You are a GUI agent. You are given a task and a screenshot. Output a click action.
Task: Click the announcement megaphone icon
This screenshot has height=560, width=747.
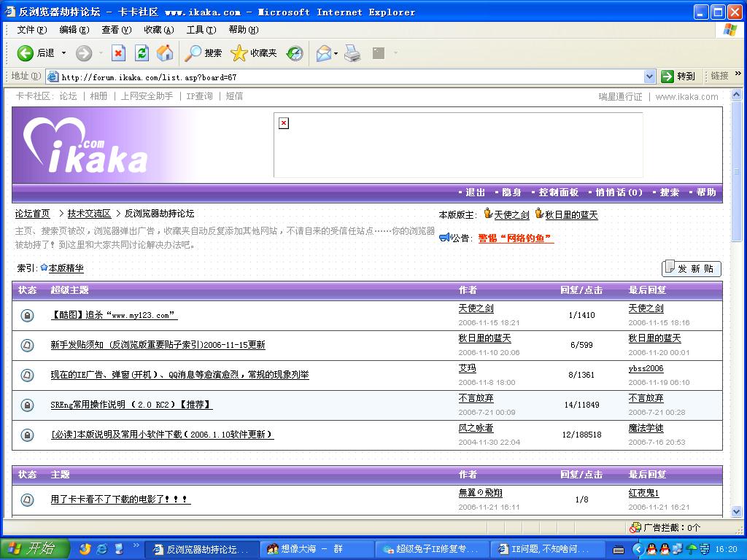[444, 237]
